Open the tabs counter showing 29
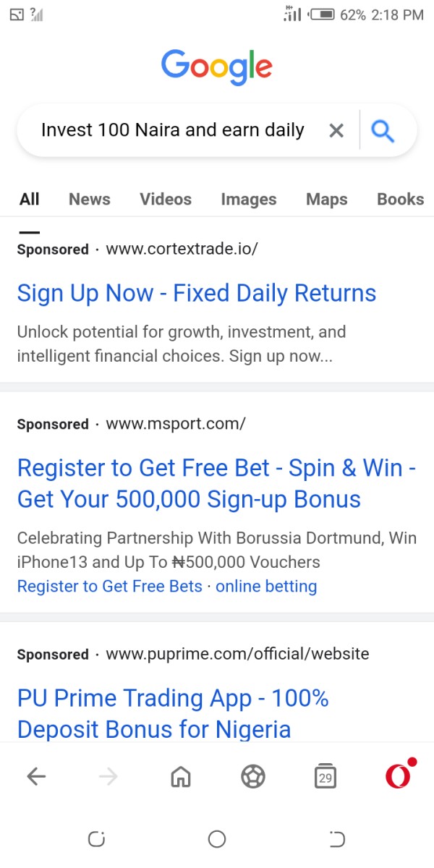 coord(325,776)
